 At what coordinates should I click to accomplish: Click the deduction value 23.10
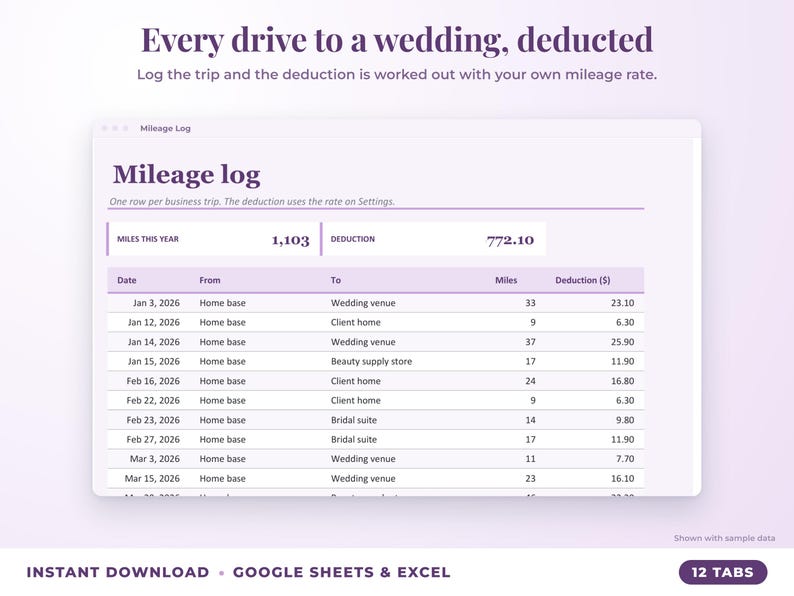pos(622,303)
